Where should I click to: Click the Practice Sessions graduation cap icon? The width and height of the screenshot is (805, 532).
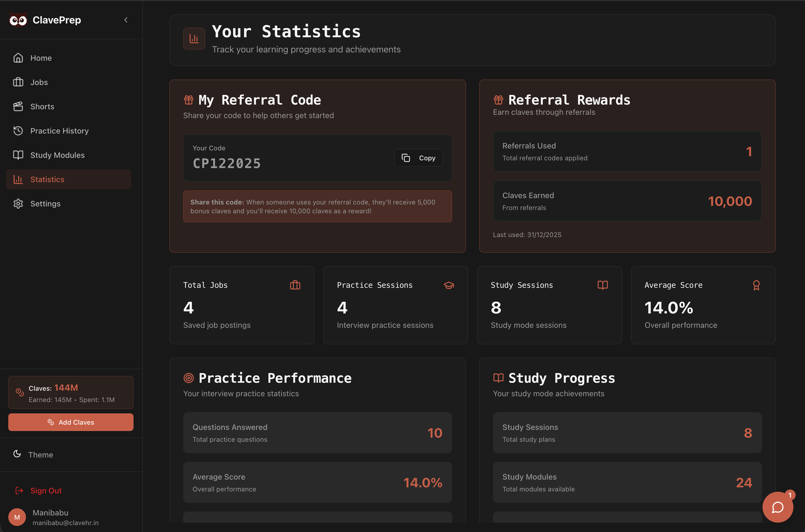449,285
